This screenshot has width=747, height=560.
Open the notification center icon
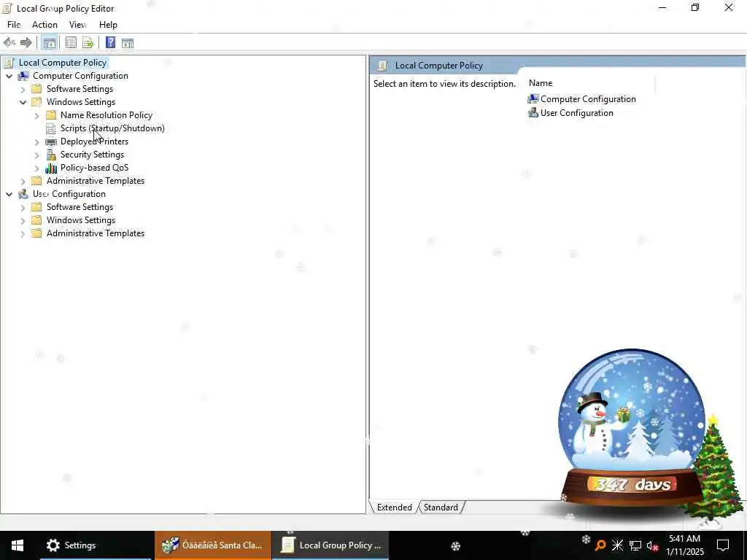723,545
